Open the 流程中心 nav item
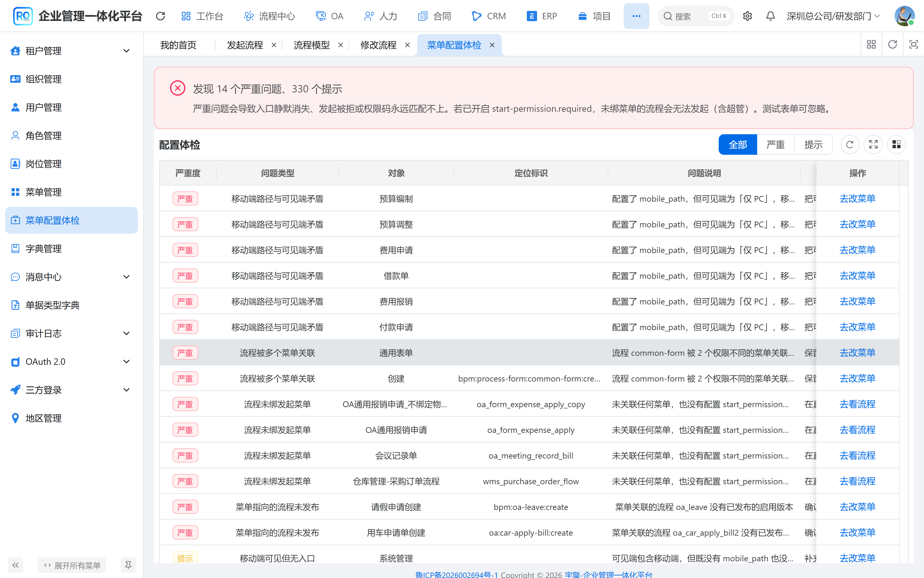Viewport: 924px width, 578px height. pos(269,16)
